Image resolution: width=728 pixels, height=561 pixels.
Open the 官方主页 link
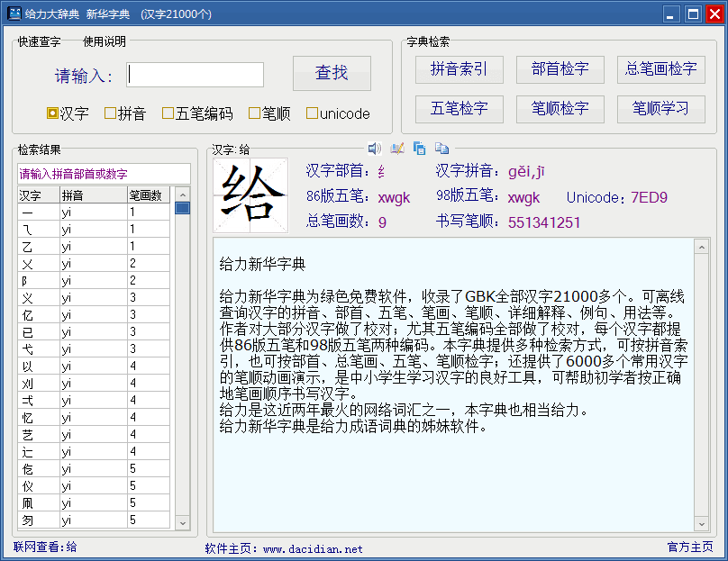point(690,547)
